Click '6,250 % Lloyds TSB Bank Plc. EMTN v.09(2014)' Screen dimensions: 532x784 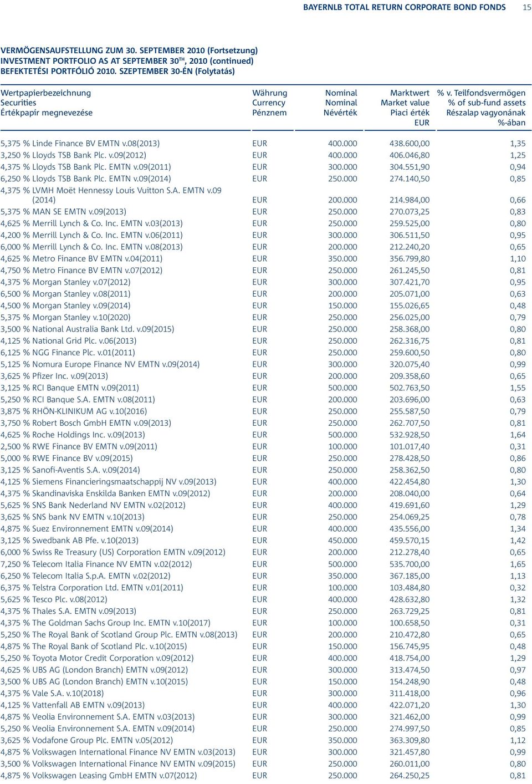[x=86, y=179]
